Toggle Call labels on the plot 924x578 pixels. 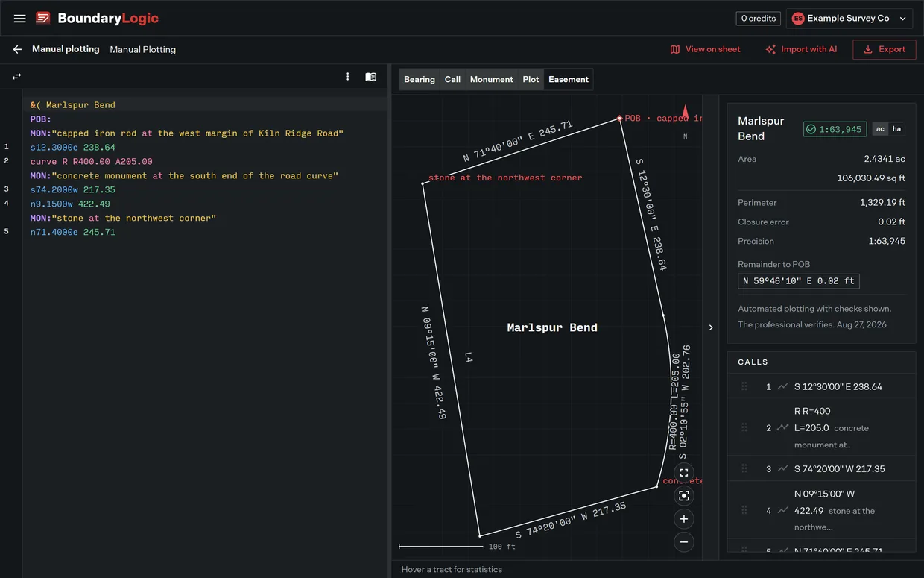point(452,79)
